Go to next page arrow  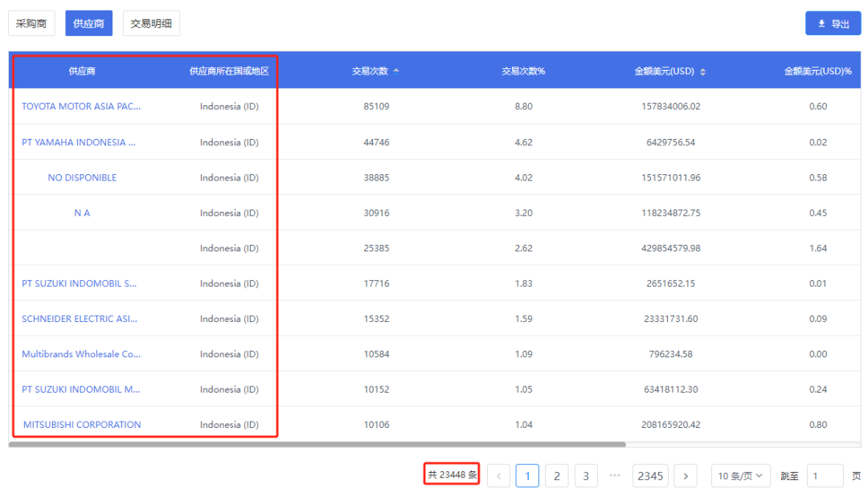(686, 476)
